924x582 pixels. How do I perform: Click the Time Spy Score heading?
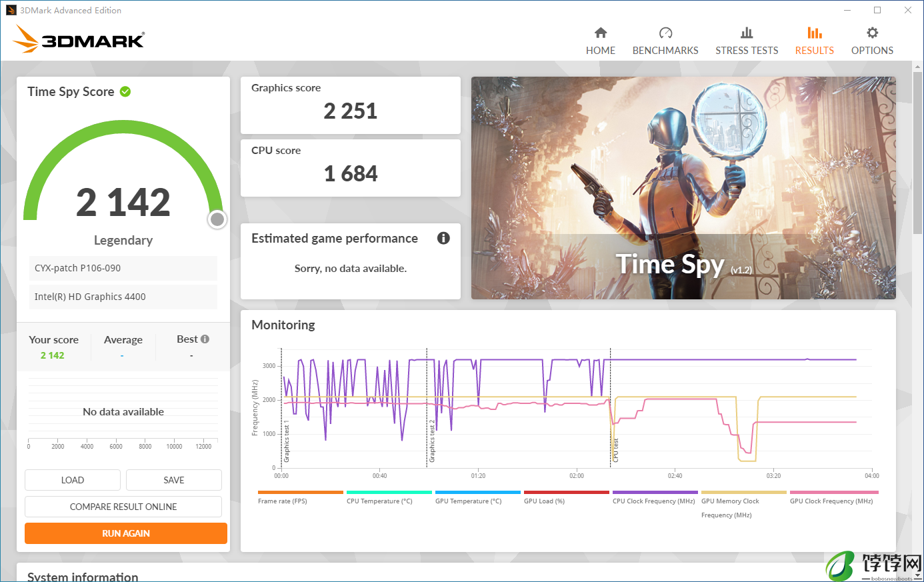pos(71,92)
